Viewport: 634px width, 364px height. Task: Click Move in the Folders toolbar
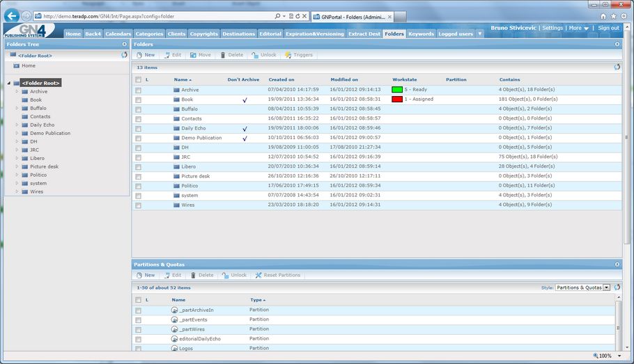[201, 55]
